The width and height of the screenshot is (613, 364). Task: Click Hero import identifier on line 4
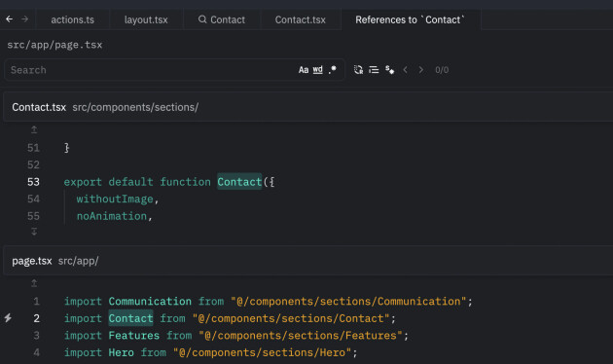(122, 352)
